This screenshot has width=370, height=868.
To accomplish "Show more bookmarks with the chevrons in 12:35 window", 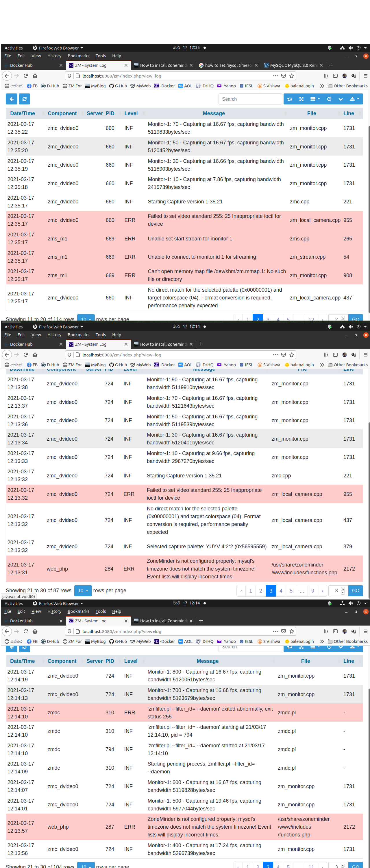I will point(322,86).
